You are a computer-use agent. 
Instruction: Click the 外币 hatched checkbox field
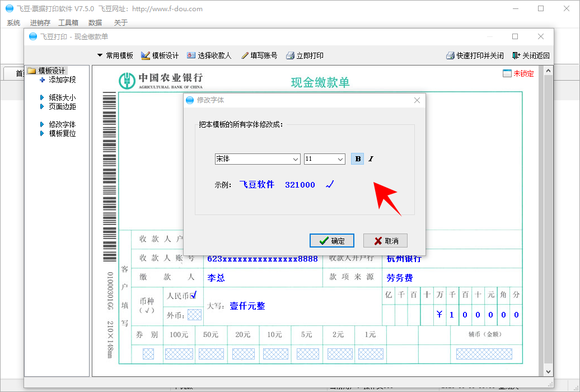195,315
